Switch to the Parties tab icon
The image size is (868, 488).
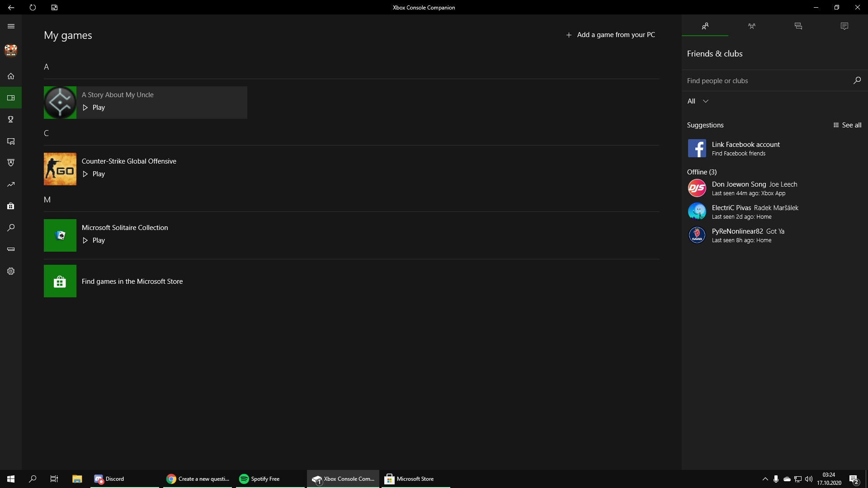coord(751,26)
